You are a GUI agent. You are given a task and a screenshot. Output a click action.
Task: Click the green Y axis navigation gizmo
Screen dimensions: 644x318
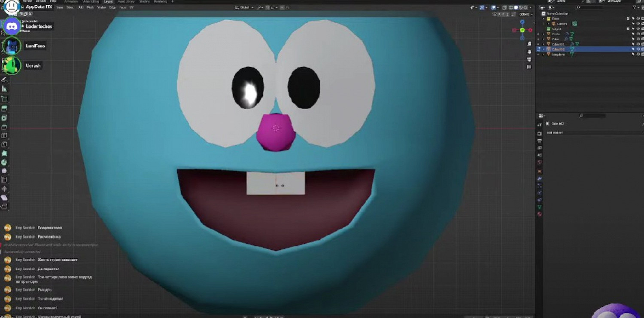coord(522,30)
